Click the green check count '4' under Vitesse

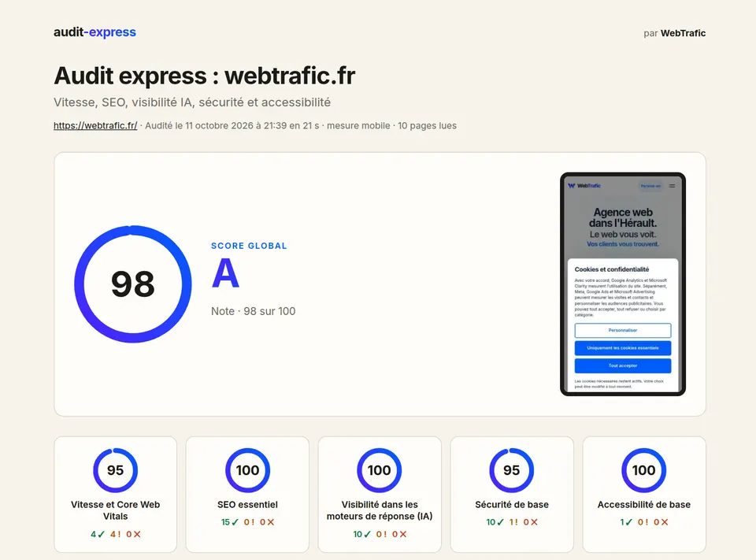(x=98, y=534)
